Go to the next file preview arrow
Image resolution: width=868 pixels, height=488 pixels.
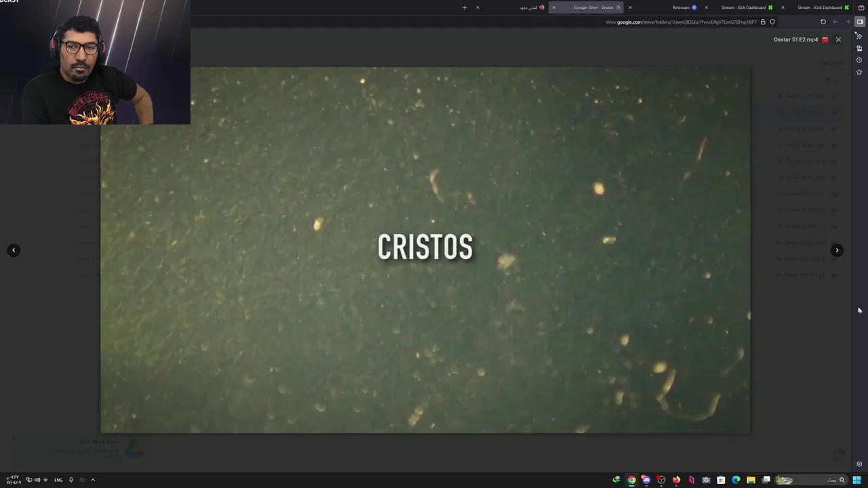[837, 250]
